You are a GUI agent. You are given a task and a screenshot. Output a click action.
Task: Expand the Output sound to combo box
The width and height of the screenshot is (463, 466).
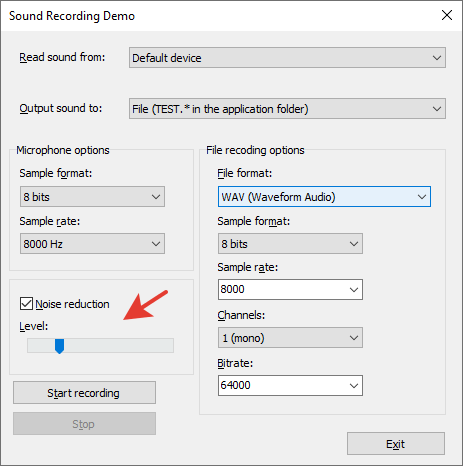coord(287,109)
